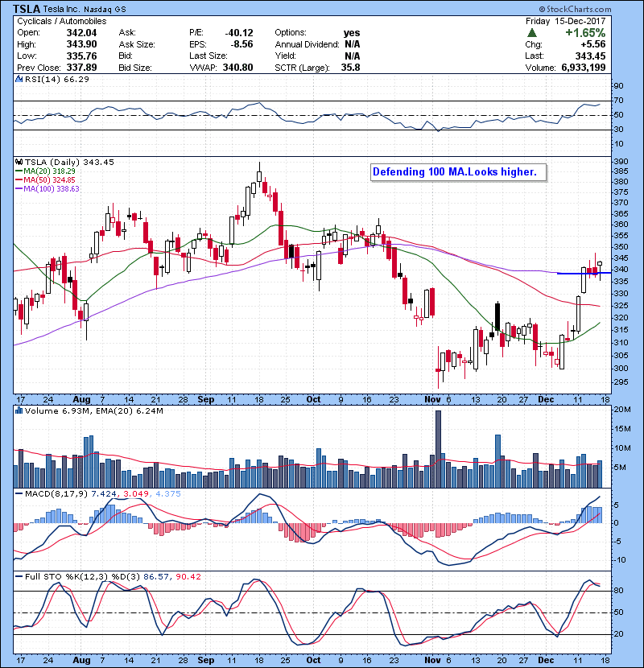Viewport: 644px width, 668px height.
Task: Click the Annual Dividend N/A value
Action: (352, 44)
